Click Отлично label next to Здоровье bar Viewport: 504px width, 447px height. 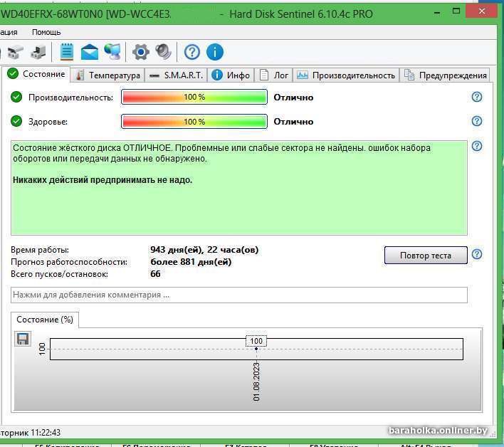click(293, 122)
